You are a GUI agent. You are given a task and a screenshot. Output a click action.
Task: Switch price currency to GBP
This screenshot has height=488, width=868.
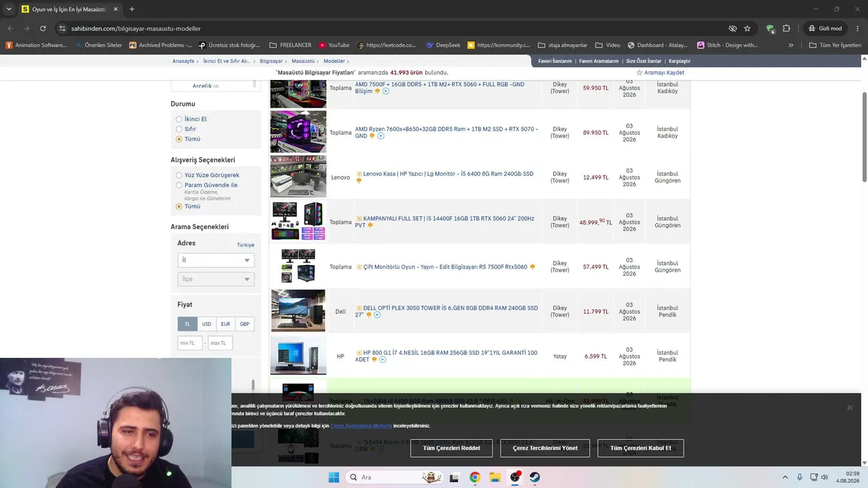[244, 324]
